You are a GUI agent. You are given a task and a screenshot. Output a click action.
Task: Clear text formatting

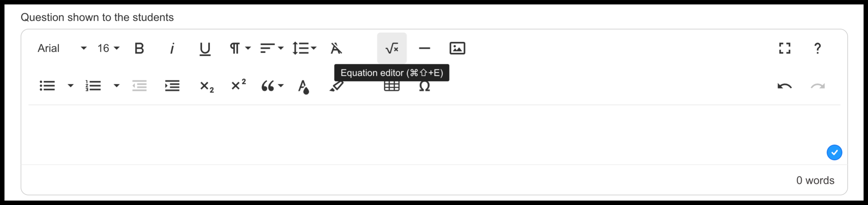(336, 48)
